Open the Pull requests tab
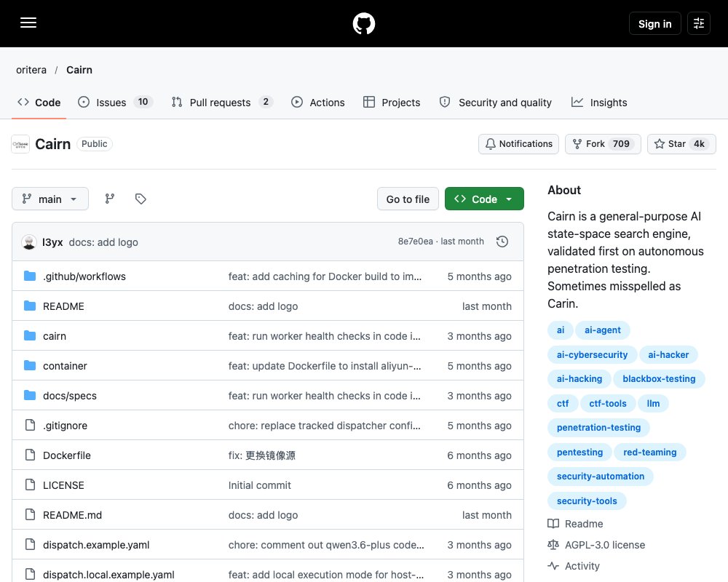 (x=222, y=103)
